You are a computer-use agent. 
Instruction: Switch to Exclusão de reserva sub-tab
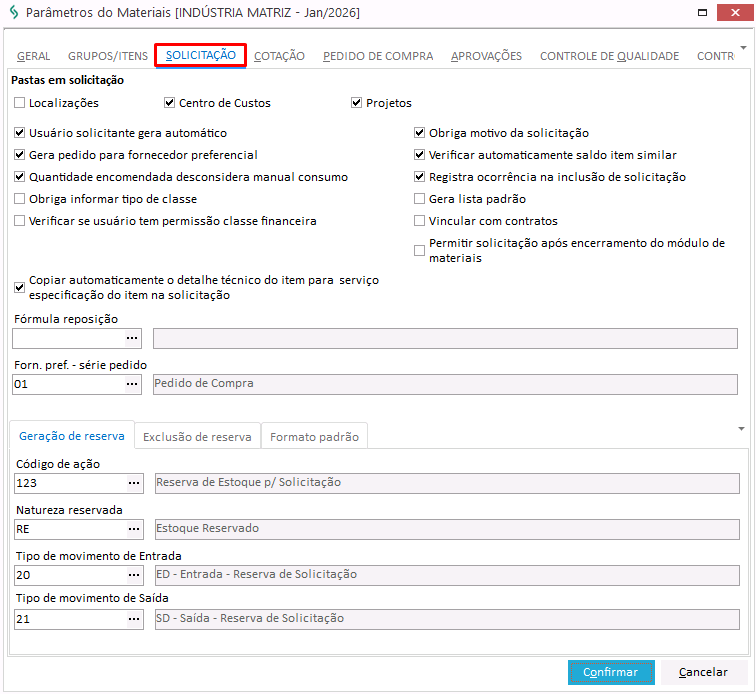tap(197, 437)
